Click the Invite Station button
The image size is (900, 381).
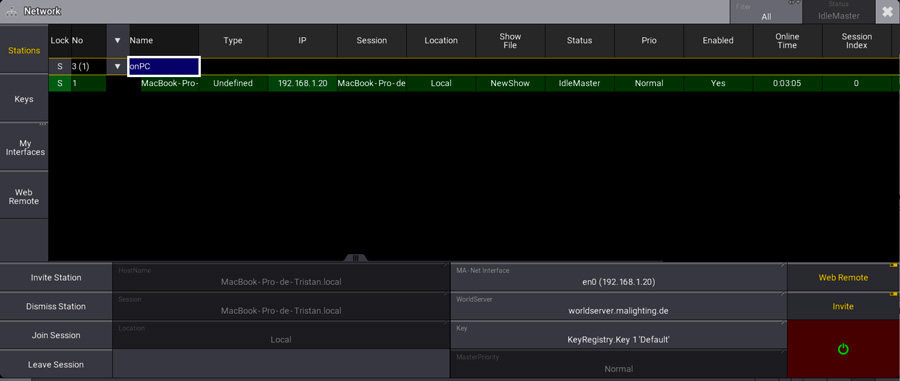coord(56,278)
